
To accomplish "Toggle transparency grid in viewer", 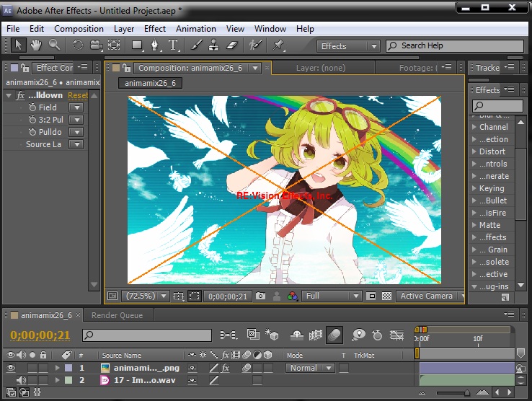I will 387,296.
